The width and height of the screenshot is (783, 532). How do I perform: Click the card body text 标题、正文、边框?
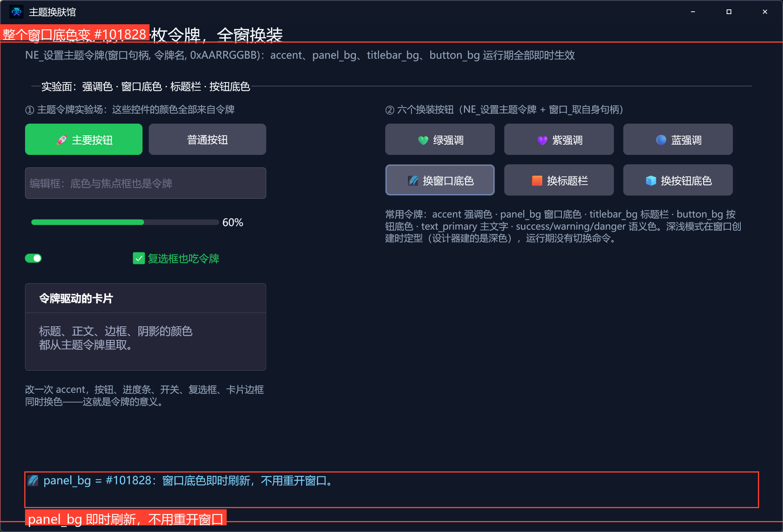[116, 338]
